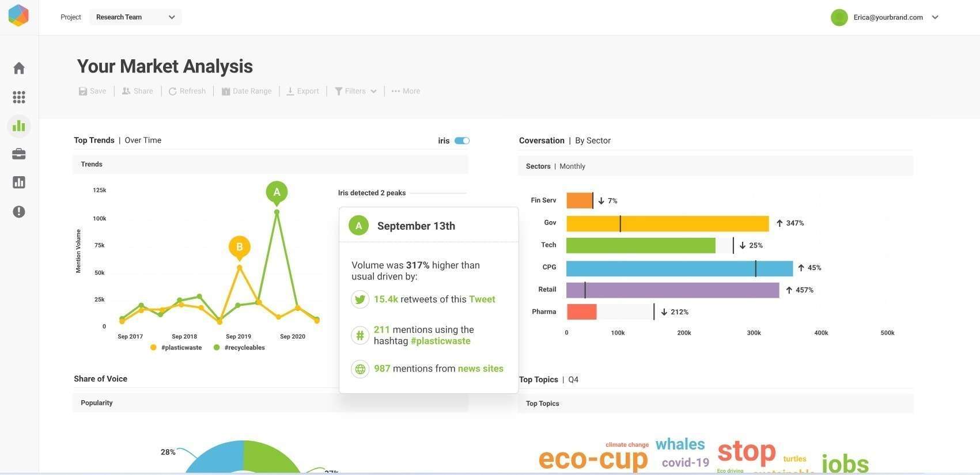Open the Date Range picker
This screenshot has width=980, height=475.
247,91
